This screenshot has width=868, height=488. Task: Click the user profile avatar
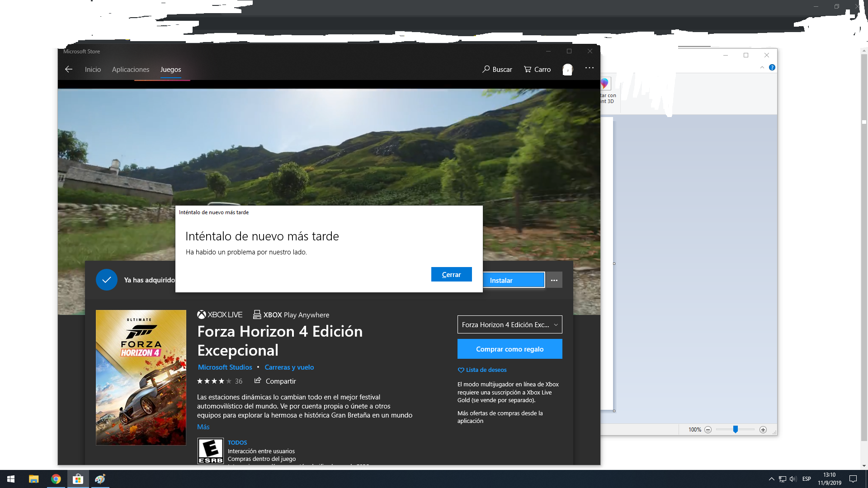[x=567, y=70]
